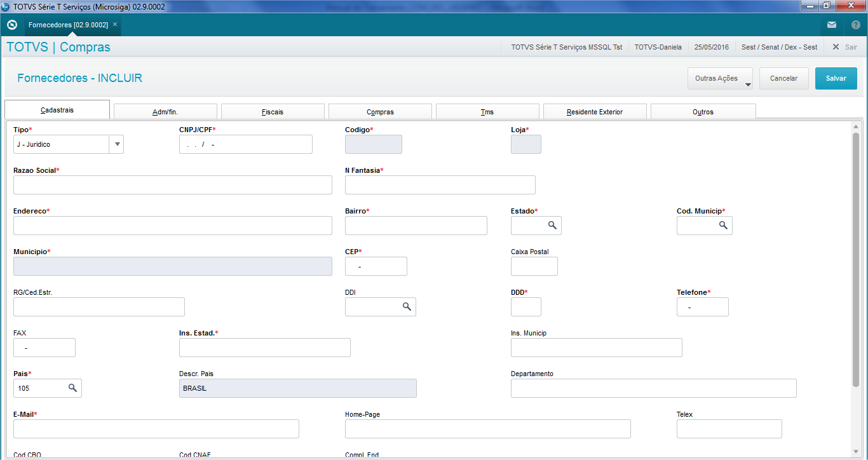Expand Outras Ações dropdown arrow
This screenshot has height=460, width=868.
pos(747,85)
